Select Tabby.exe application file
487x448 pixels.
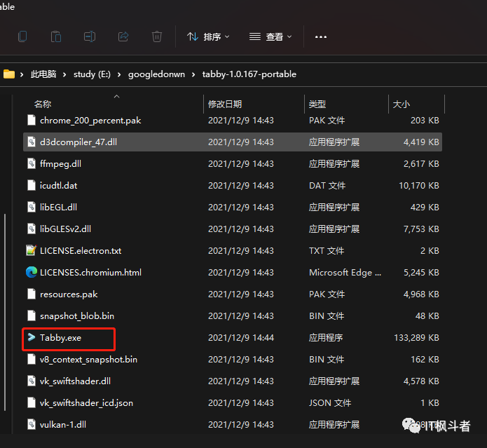233,338
